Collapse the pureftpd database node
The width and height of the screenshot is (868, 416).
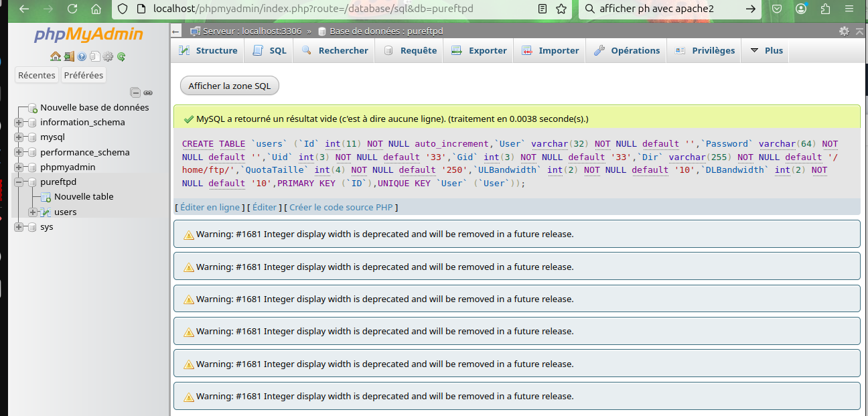click(18, 182)
